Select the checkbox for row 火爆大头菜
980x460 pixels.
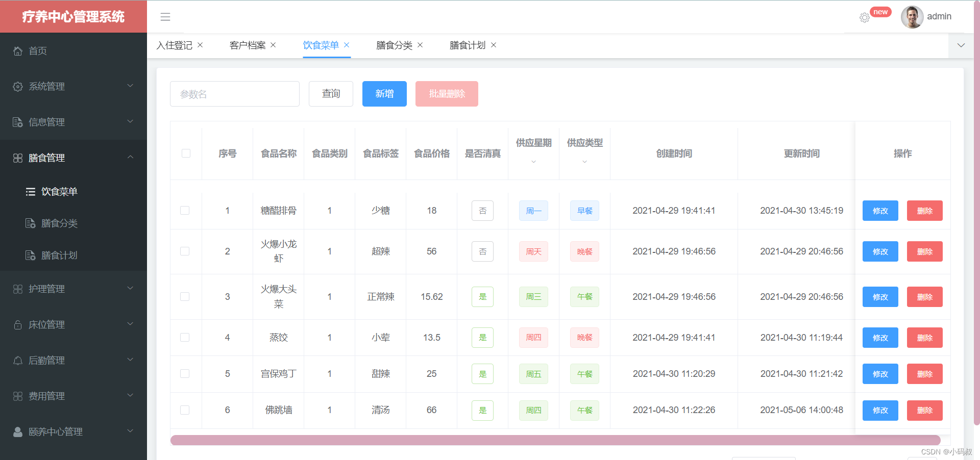[x=185, y=297]
